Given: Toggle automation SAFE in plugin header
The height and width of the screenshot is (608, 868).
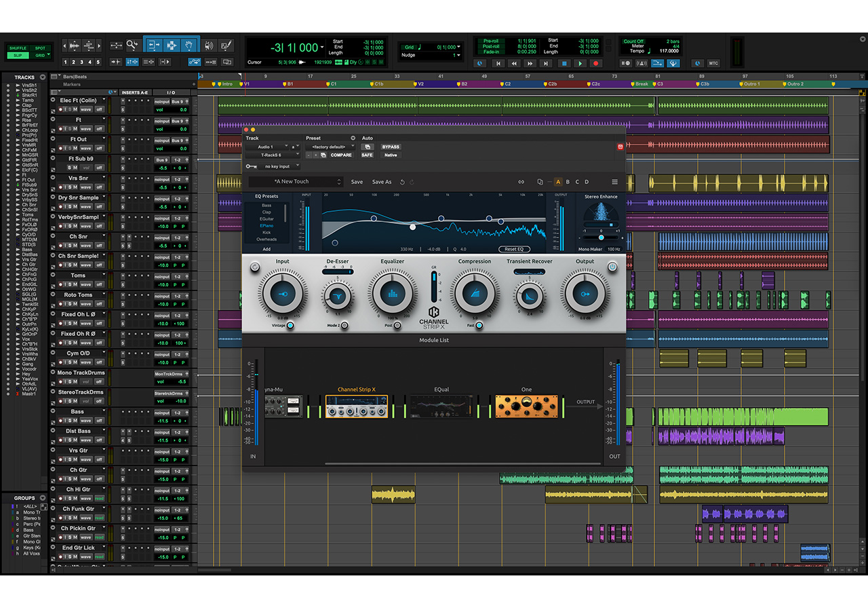Looking at the screenshot, I should tap(367, 155).
